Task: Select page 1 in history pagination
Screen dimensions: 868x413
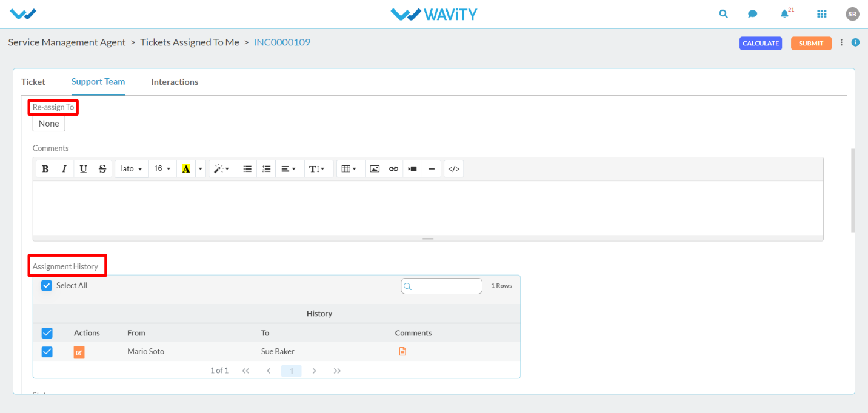Action: tap(292, 371)
